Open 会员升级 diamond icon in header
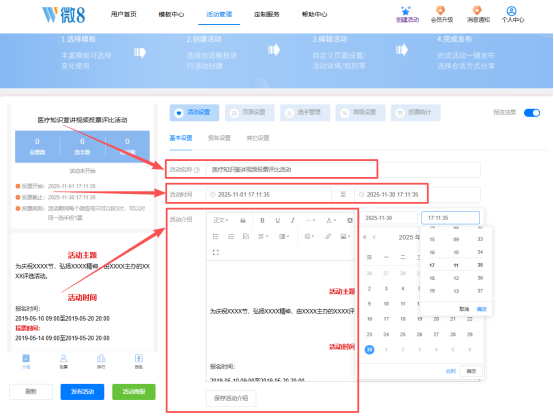This screenshot has height=417, width=554. (x=441, y=14)
